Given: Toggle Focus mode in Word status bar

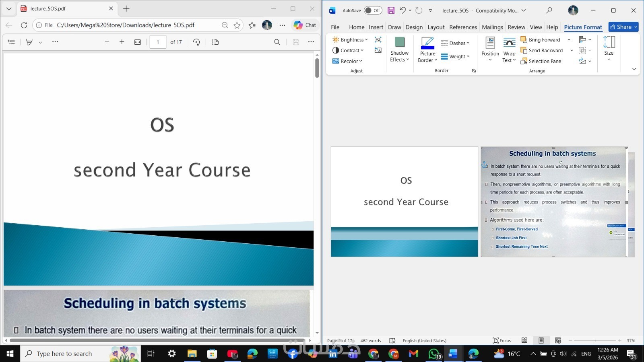Looking at the screenshot, I should coord(502,341).
